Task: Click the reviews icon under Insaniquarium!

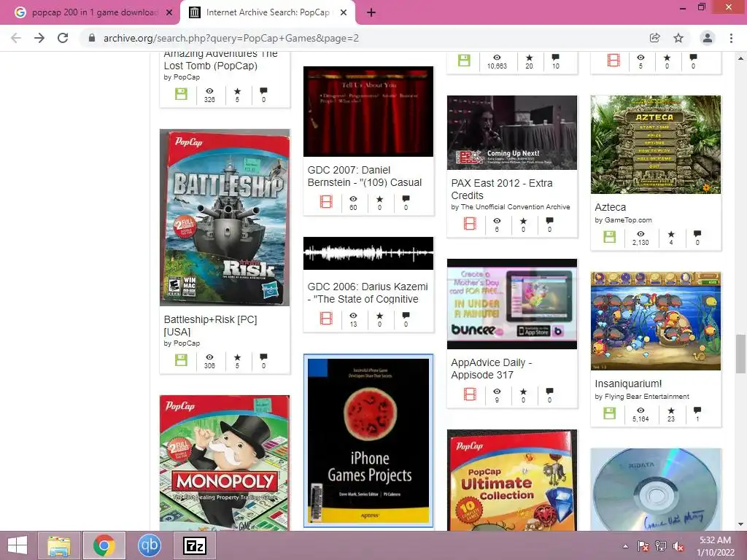Action: click(x=697, y=410)
